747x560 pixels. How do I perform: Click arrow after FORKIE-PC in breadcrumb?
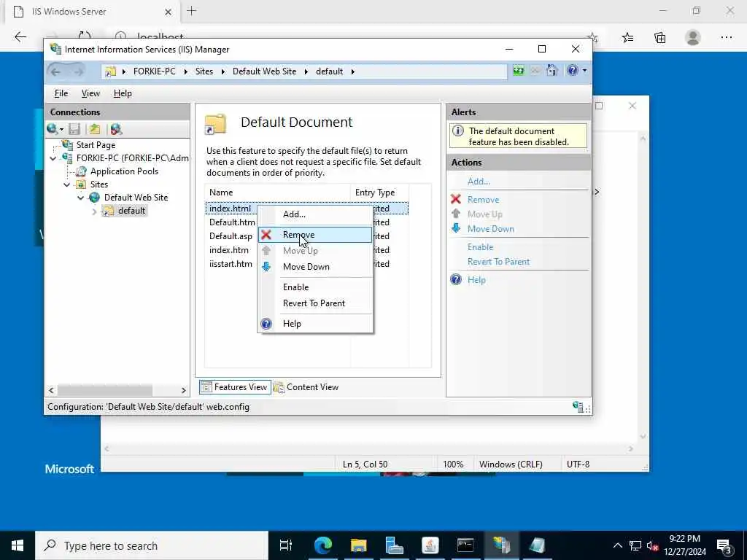coord(186,71)
